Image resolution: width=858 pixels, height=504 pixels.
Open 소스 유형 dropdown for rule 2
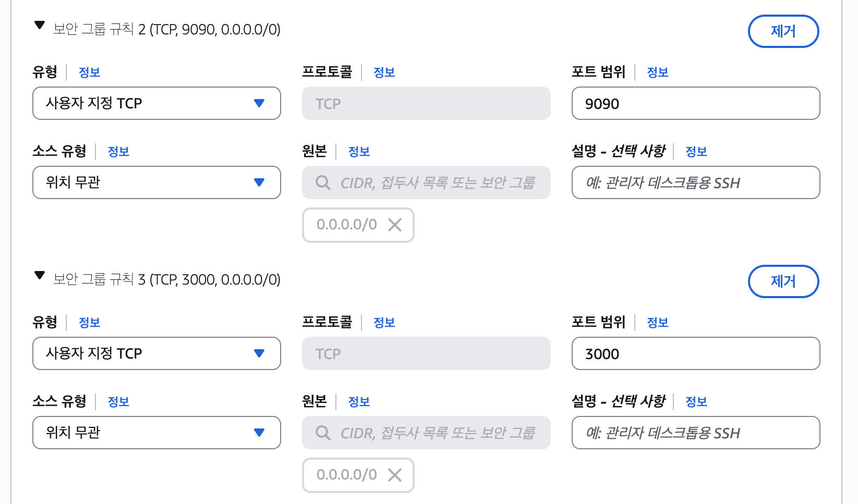click(x=156, y=182)
